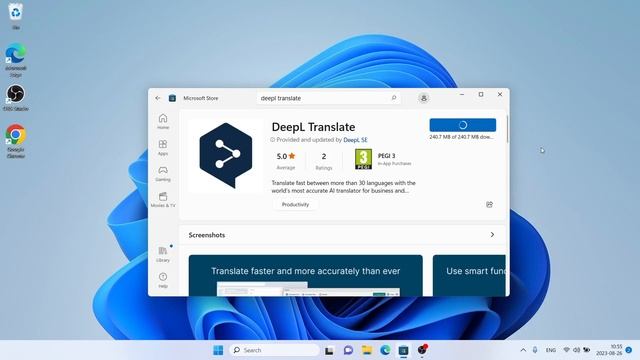640x360 pixels.
Task: Open the clock and date panel
Action: [609, 350]
